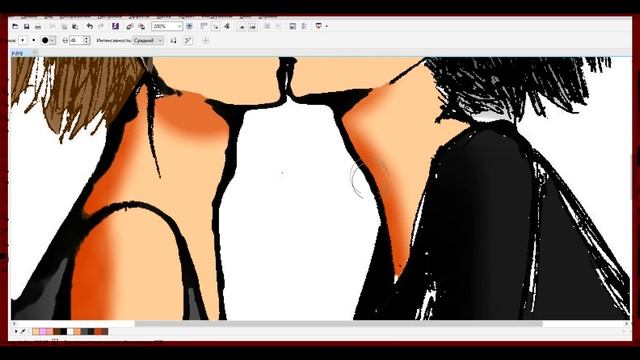Viewport: 640px width, 360px height.
Task: Click the horizontal scrollbar left arrow
Action: coord(14,324)
